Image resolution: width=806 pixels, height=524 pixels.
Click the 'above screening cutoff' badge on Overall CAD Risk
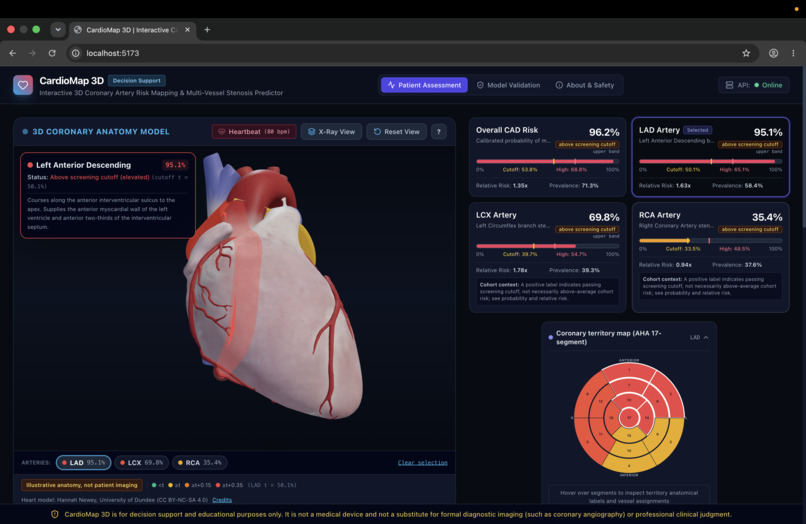click(587, 144)
